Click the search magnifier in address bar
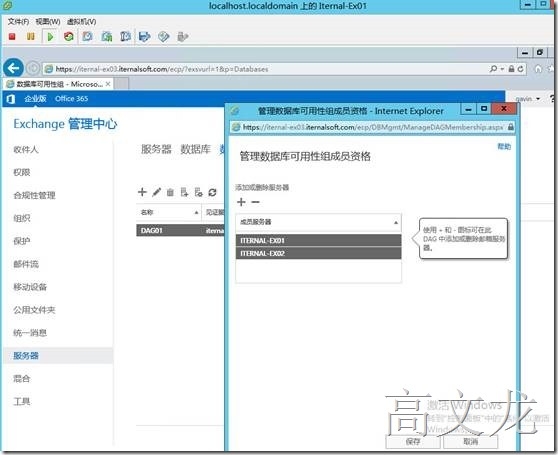558x455 pixels. (493, 69)
